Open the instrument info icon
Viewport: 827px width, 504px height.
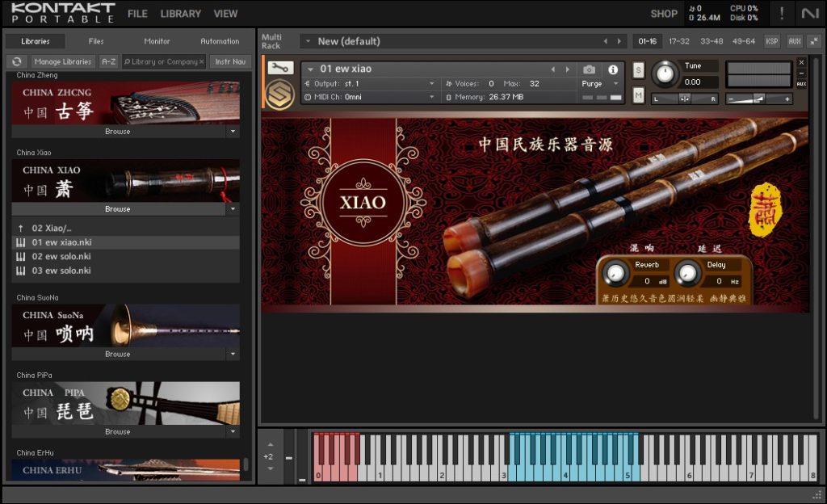click(613, 69)
